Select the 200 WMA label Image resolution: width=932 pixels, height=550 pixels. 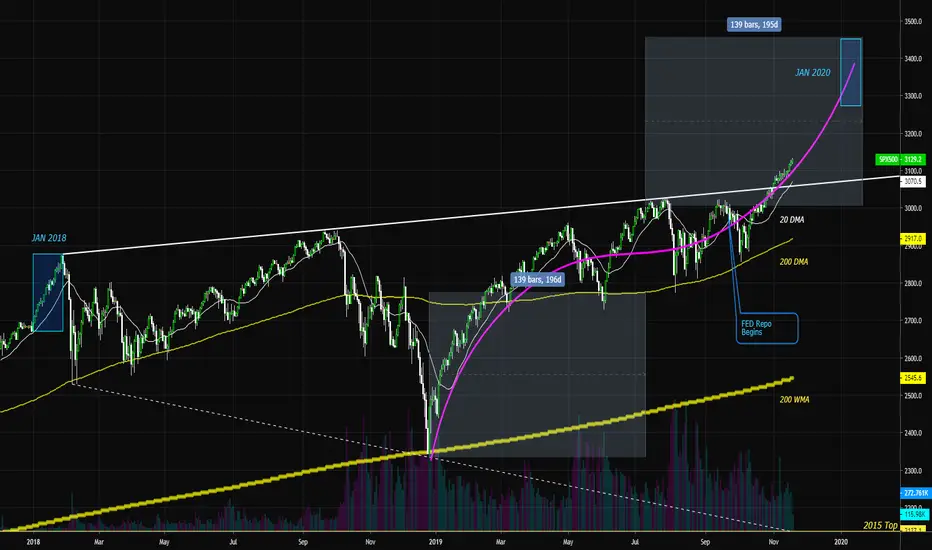[794, 400]
